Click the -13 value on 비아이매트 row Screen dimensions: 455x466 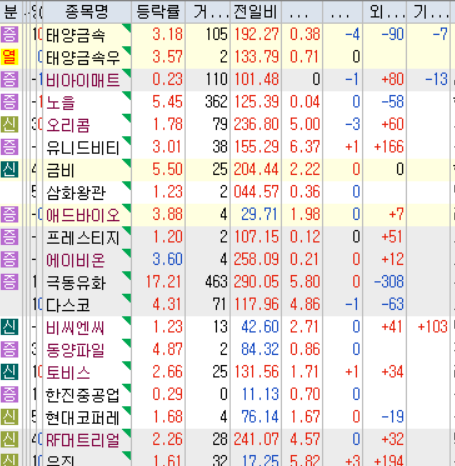pos(436,80)
